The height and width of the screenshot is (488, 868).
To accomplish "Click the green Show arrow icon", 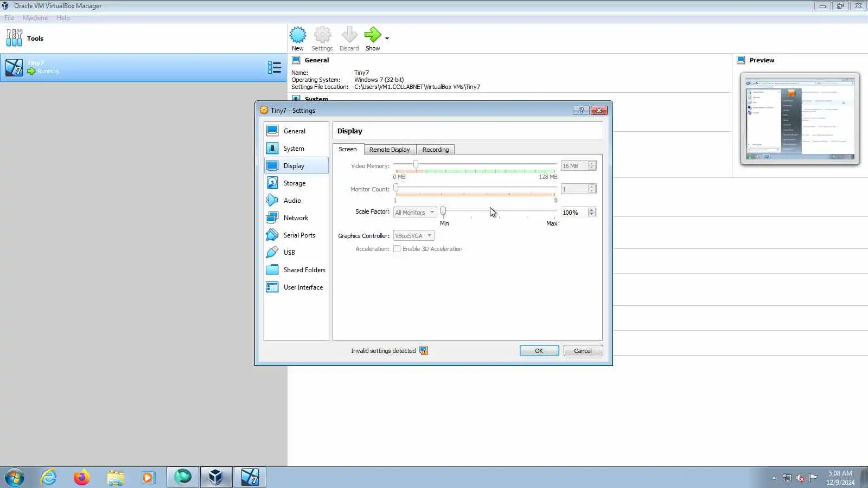I will [373, 35].
